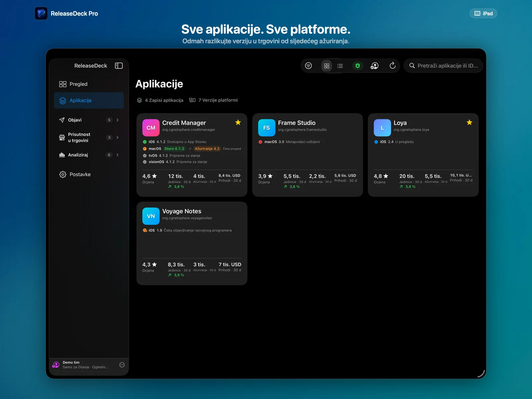
Task: Open the Frame Studio app icon
Action: pos(267,128)
